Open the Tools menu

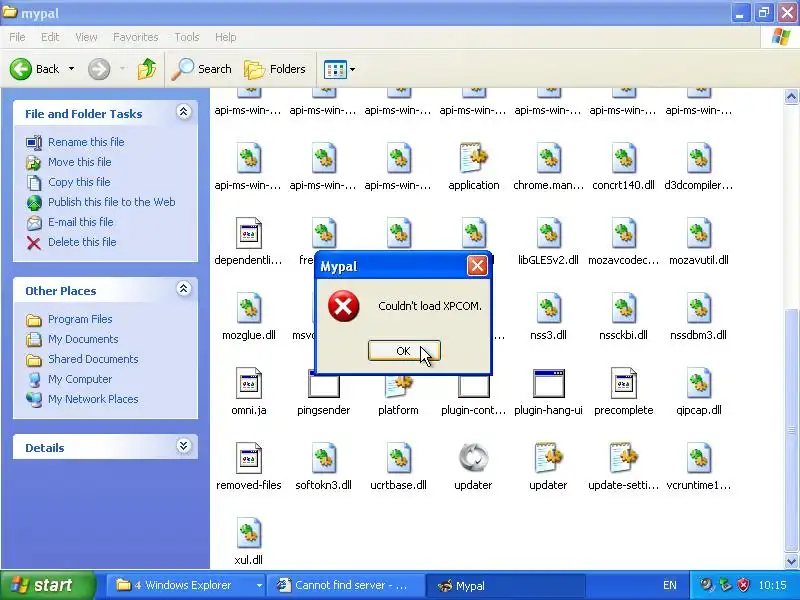click(187, 37)
